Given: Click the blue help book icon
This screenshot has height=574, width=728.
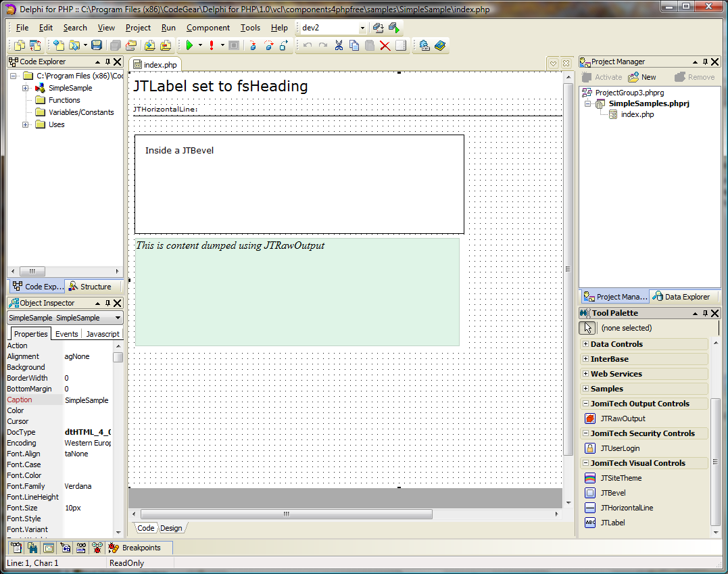Looking at the screenshot, I should (x=440, y=45).
